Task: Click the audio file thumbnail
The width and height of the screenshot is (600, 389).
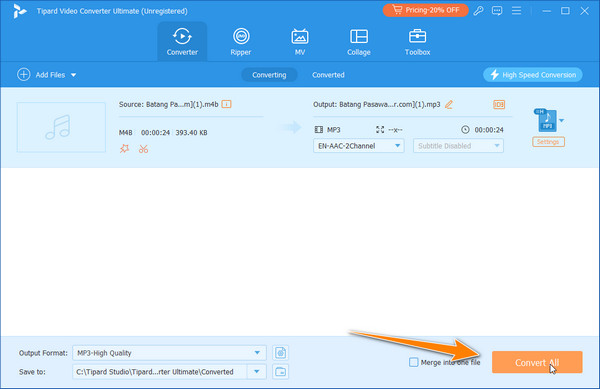Action: coord(61,127)
